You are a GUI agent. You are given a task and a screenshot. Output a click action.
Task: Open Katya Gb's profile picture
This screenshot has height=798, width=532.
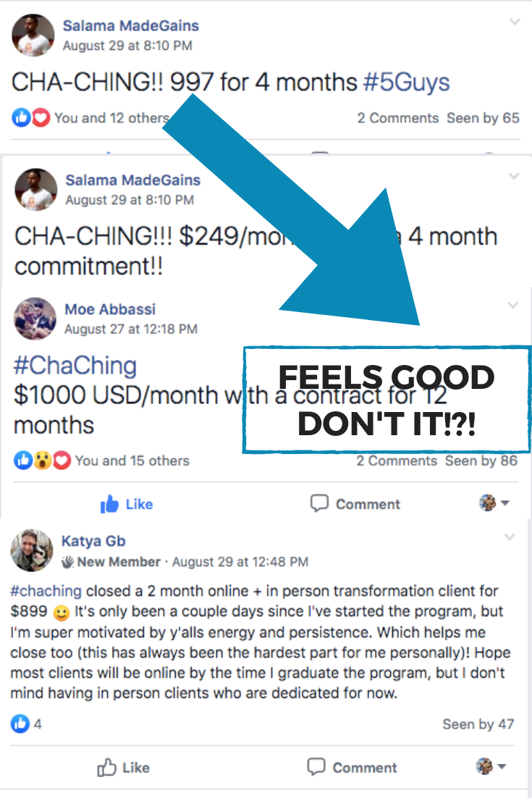32,550
